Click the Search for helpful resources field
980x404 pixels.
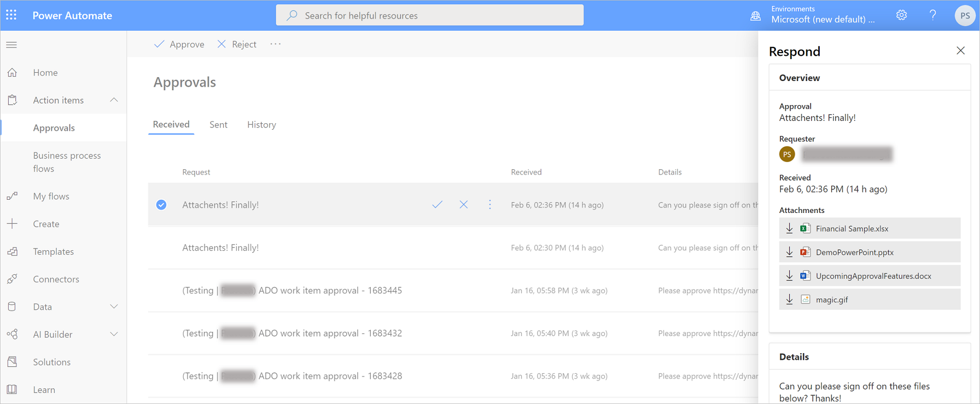coord(430,15)
